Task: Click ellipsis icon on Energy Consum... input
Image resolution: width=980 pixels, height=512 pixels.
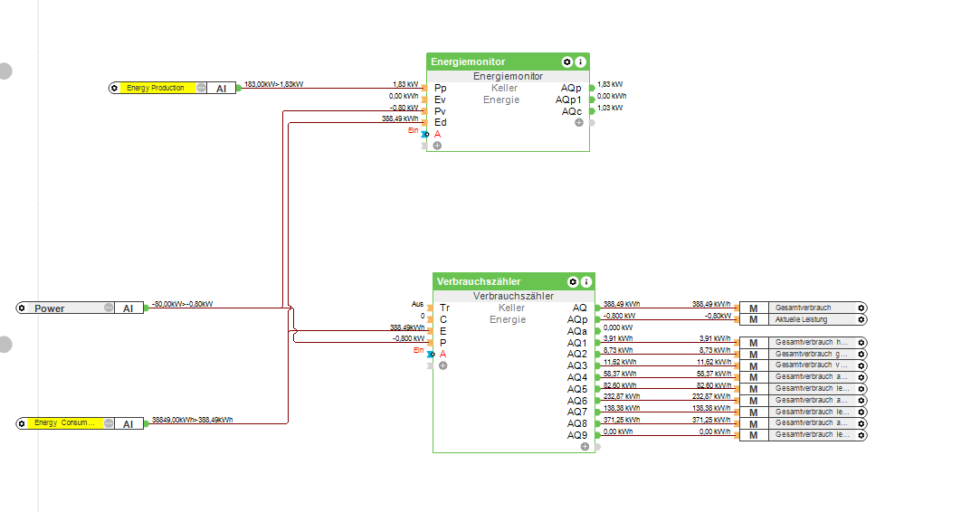Action: pos(108,424)
